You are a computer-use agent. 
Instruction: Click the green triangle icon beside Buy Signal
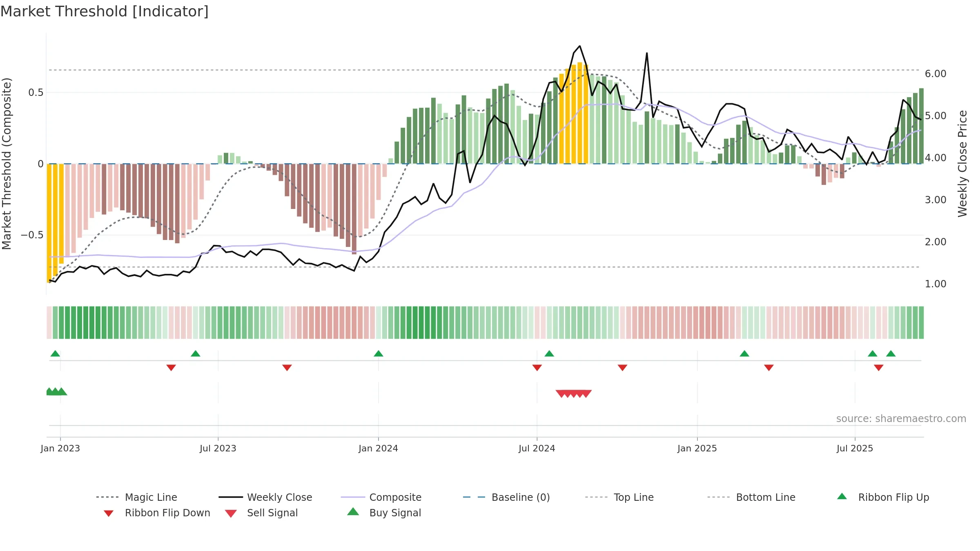pyautogui.click(x=353, y=511)
